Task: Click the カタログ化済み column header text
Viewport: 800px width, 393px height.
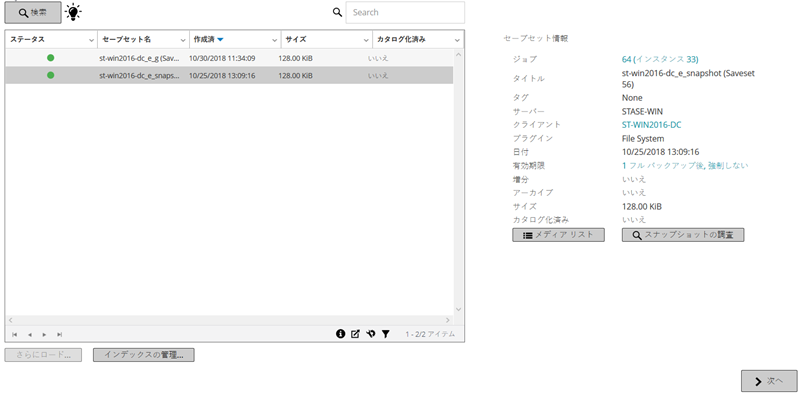Action: coord(401,39)
